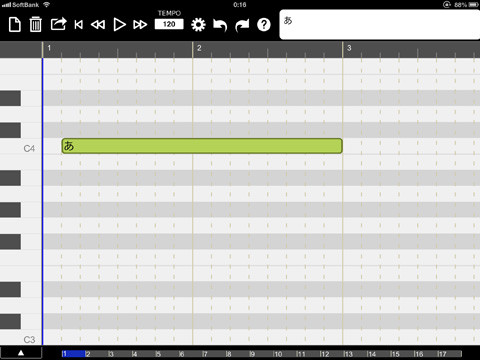Image resolution: width=480 pixels, height=360 pixels.
Task: Tap the C3 piano key
Action: click(x=21, y=337)
